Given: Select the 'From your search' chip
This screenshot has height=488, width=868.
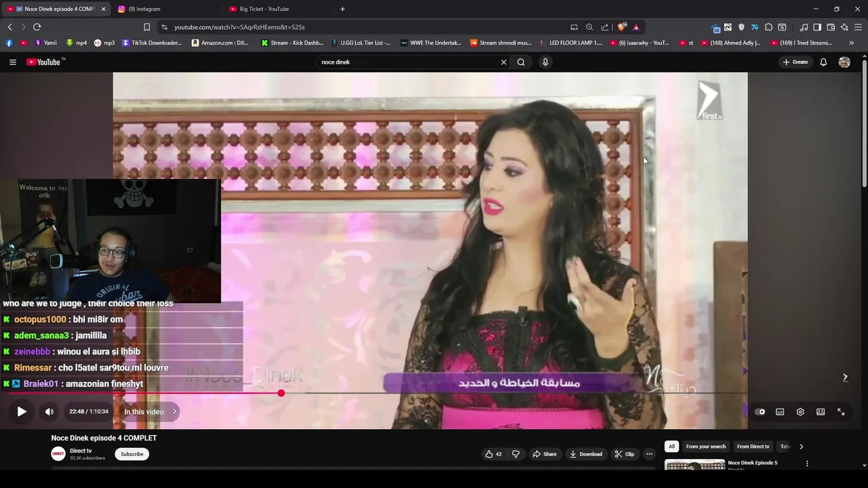Looking at the screenshot, I should coord(705,447).
